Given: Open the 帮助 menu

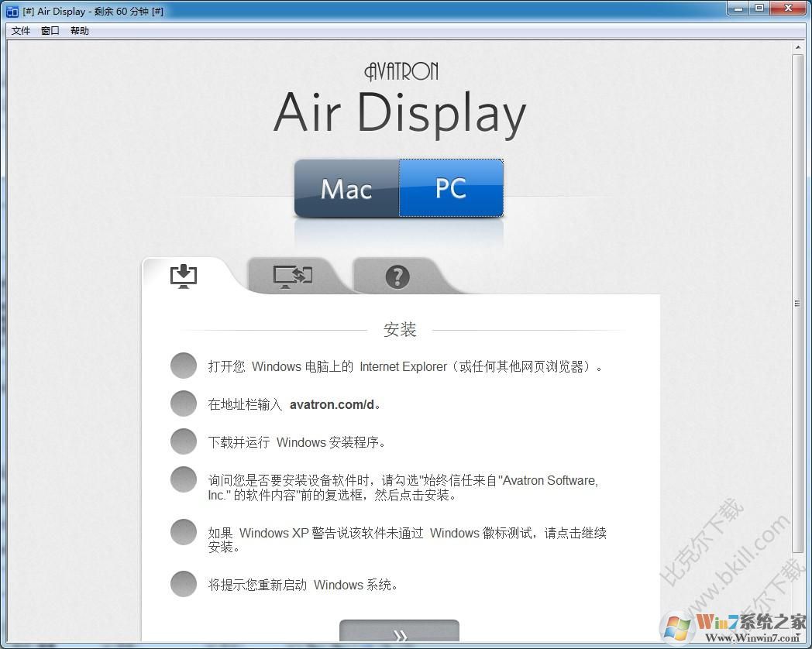Looking at the screenshot, I should (79, 30).
